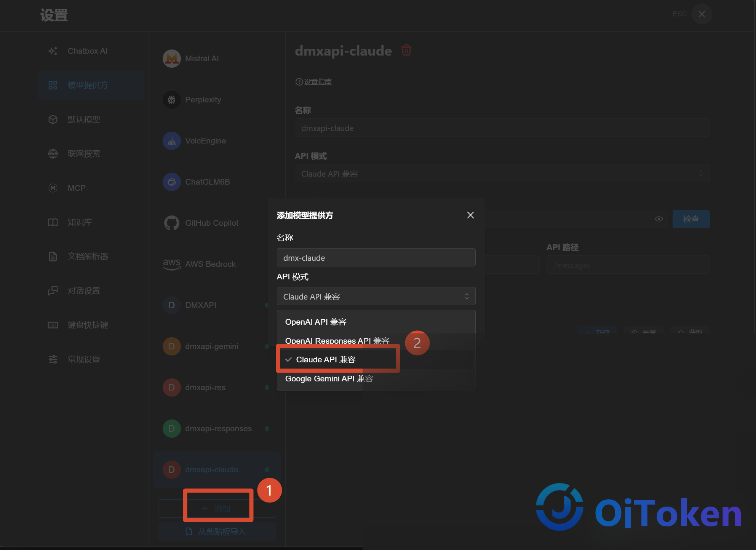
Task: Select the dmxapi-responses provider
Action: (x=217, y=429)
